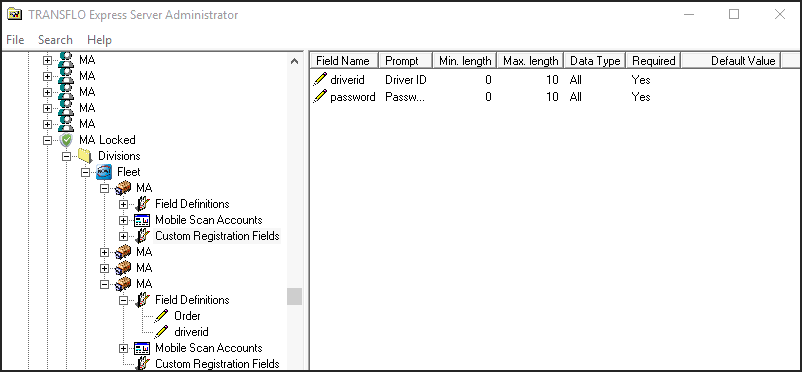Click the Default Value column header
Image resolution: width=802 pixels, height=372 pixels.
tap(731, 60)
